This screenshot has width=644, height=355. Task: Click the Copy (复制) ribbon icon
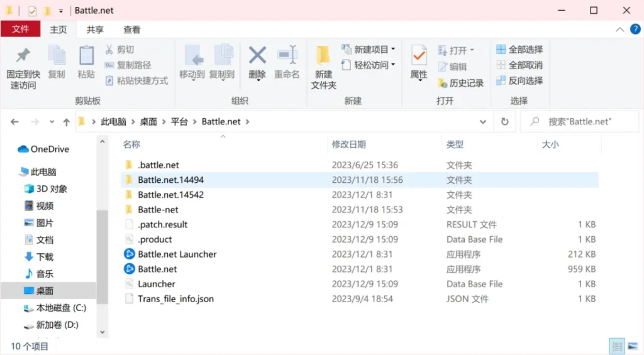click(x=57, y=56)
